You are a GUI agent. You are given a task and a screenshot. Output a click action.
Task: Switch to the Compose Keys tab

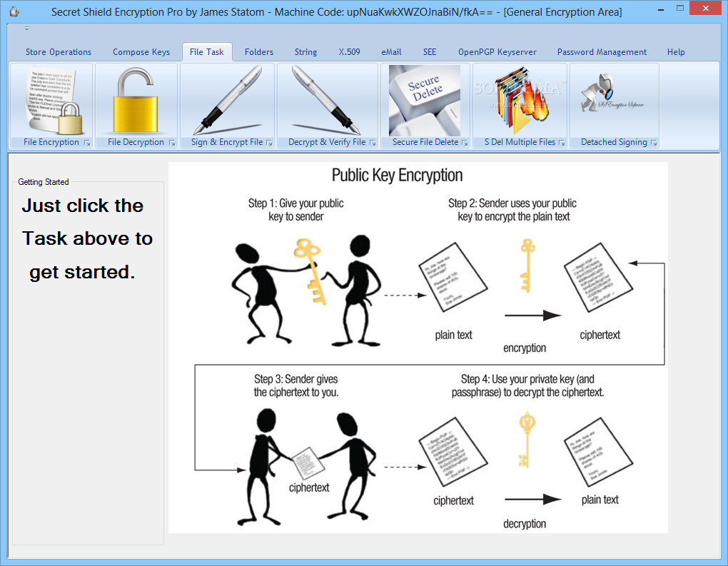(x=141, y=52)
